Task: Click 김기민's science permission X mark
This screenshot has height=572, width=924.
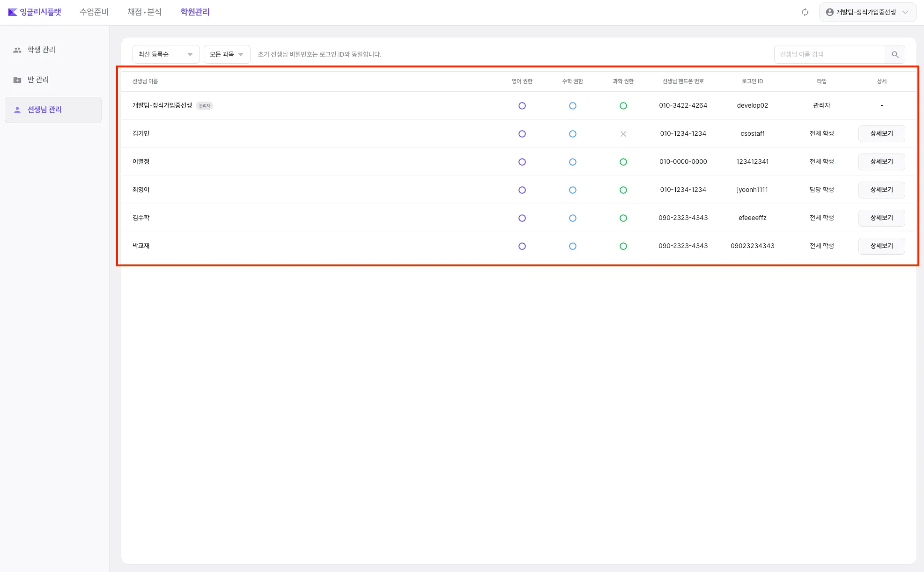Action: [623, 134]
